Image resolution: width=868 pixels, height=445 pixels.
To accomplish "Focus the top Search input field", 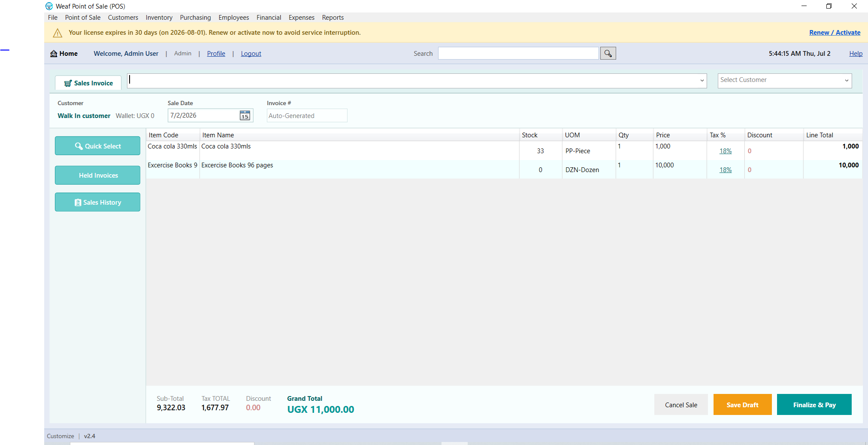I will point(518,53).
